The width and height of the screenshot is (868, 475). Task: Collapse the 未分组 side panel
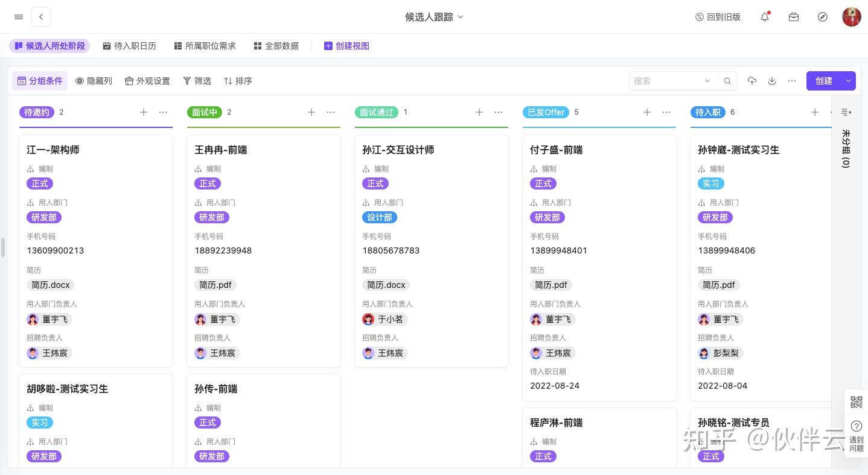pyautogui.click(x=846, y=112)
